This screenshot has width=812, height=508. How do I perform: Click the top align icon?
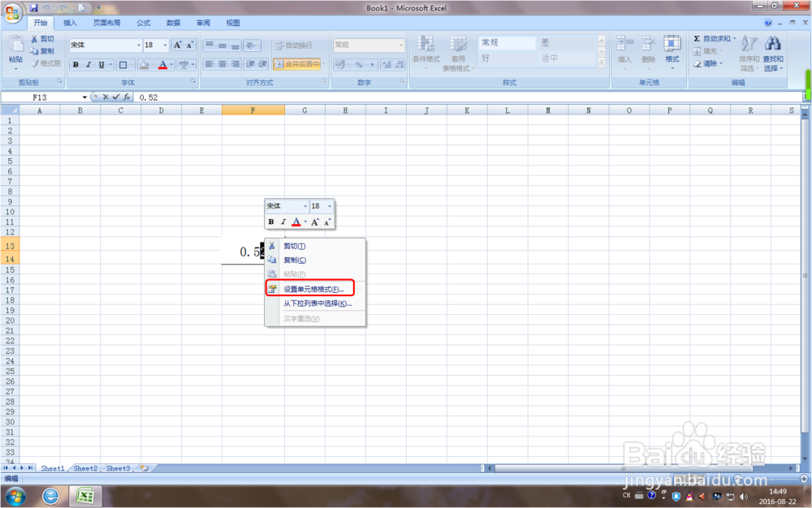pyautogui.click(x=209, y=45)
